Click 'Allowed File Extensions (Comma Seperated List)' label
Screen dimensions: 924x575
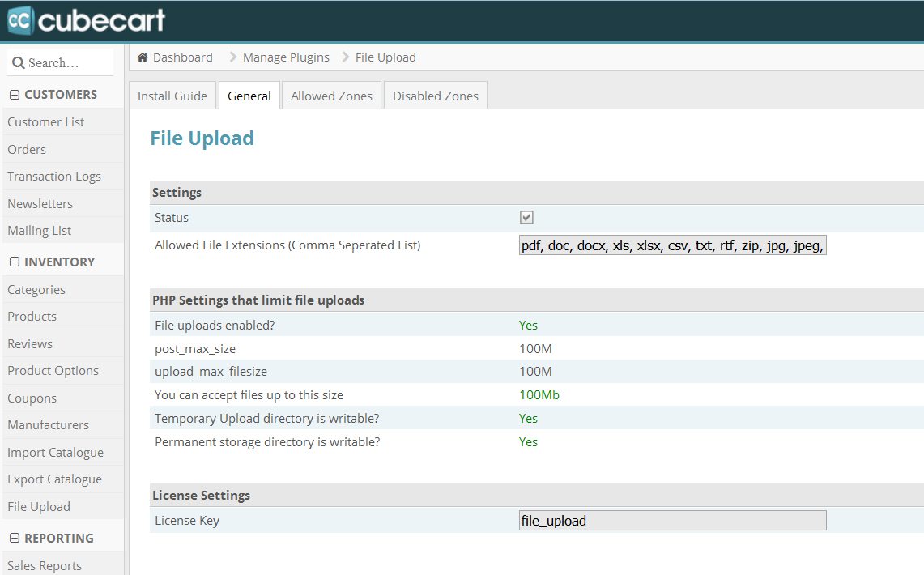287,245
